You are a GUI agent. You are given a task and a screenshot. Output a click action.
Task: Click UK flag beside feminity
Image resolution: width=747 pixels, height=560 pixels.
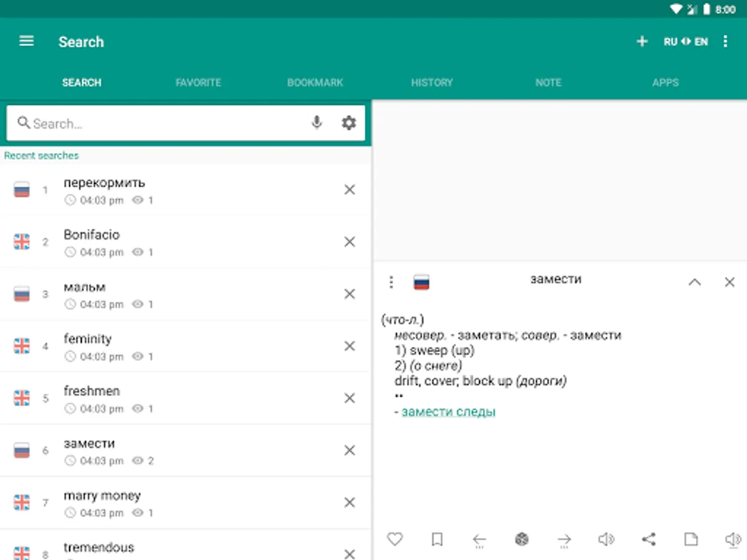tap(22, 346)
